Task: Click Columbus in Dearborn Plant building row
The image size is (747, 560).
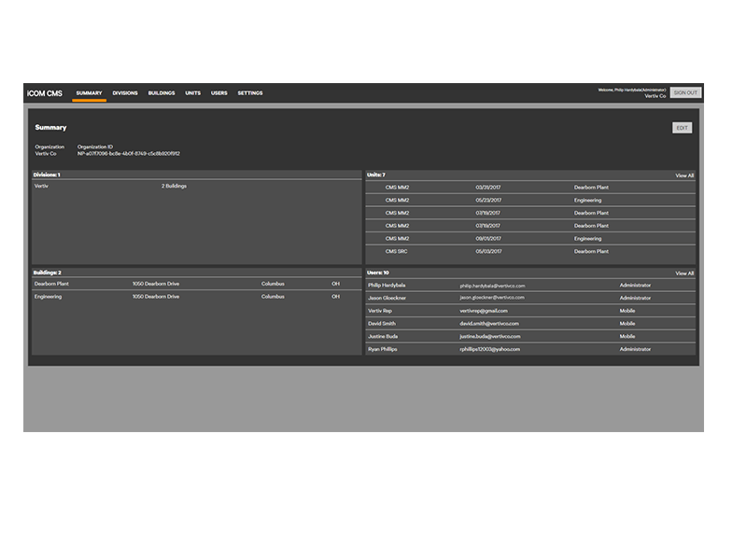Action: 273,284
